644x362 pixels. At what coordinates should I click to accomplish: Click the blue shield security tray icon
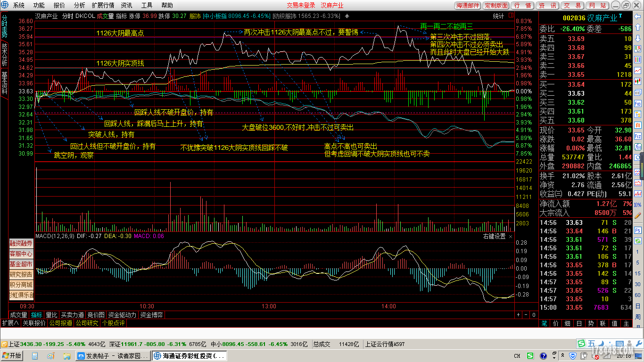[573, 355]
